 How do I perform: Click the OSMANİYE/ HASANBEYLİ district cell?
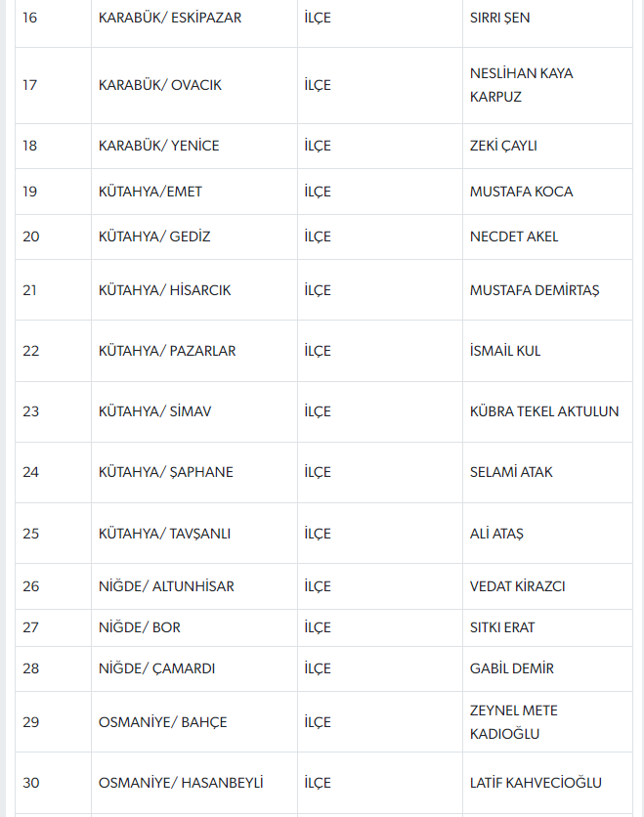tap(193, 783)
